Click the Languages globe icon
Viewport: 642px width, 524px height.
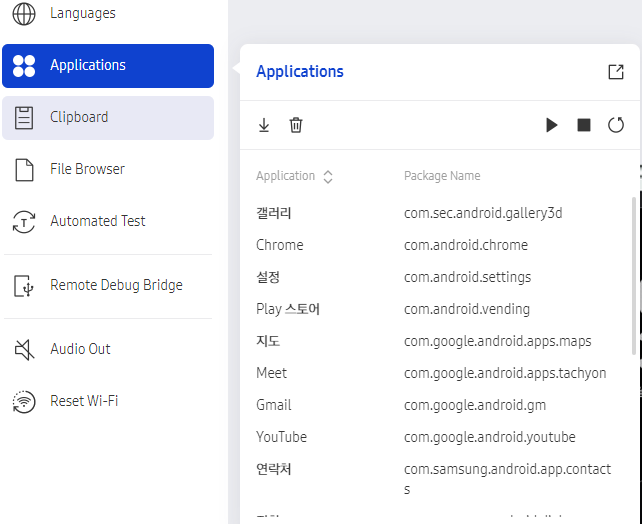[24, 14]
